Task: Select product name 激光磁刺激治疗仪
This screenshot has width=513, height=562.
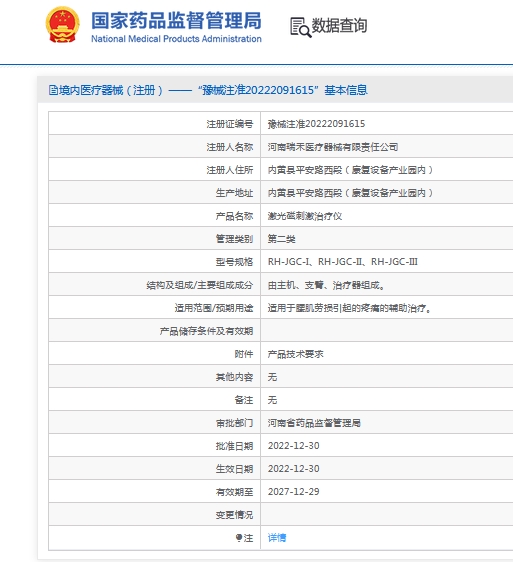Action: 305,216
